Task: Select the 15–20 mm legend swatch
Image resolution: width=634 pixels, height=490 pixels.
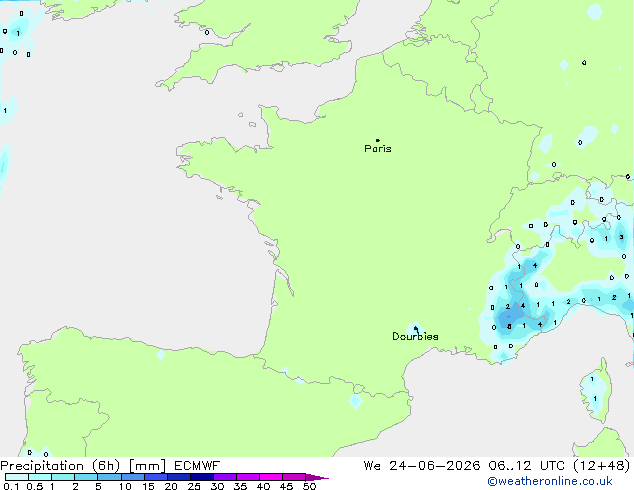Action: click(x=155, y=477)
